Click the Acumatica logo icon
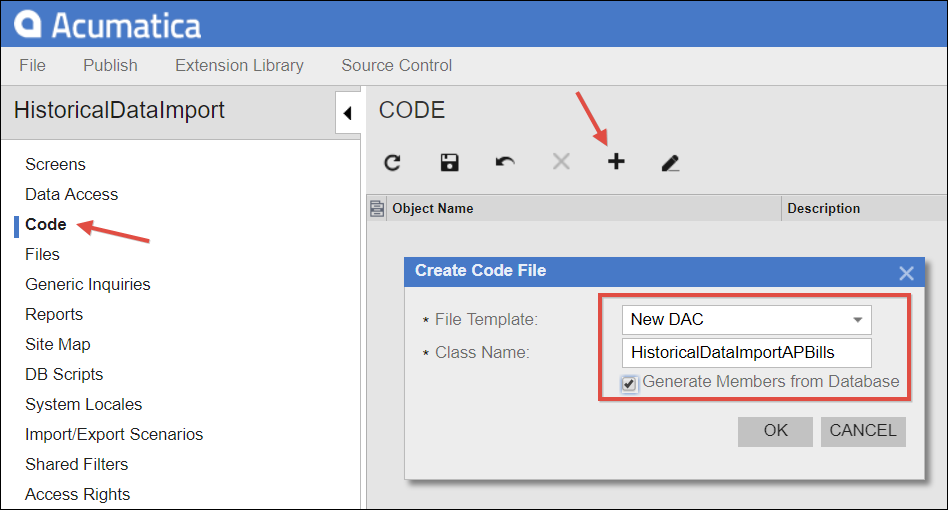Image resolution: width=948 pixels, height=510 pixels. coord(28,24)
